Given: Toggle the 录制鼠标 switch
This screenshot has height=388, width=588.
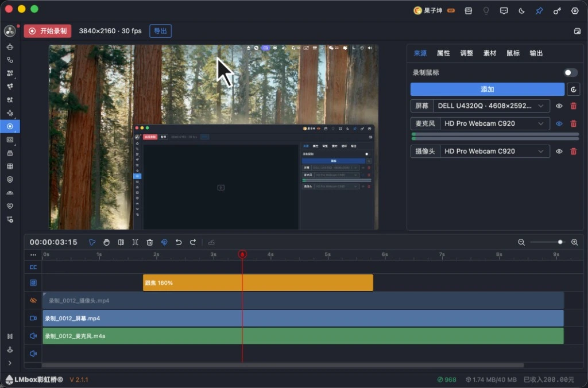Looking at the screenshot, I should tap(570, 73).
